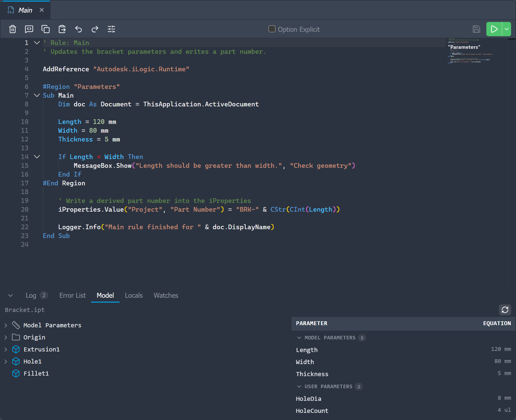Select the Thickness parameter row
Image resolution: width=516 pixels, height=420 pixels.
coord(403,374)
